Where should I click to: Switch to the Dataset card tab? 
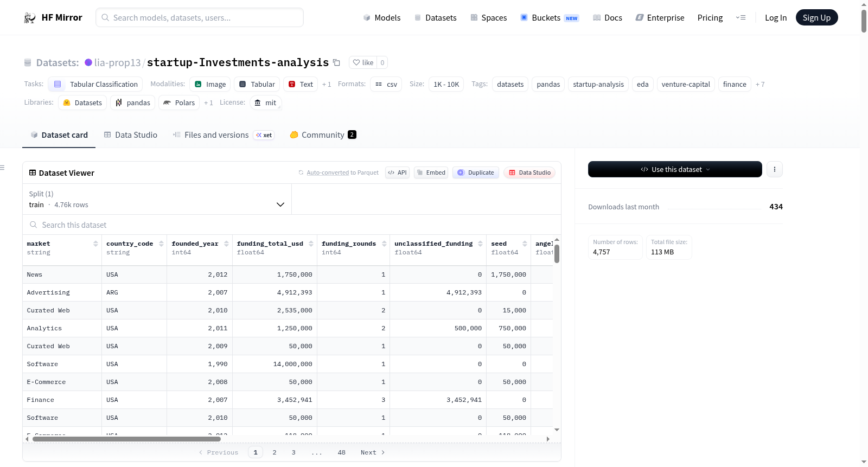[59, 135]
